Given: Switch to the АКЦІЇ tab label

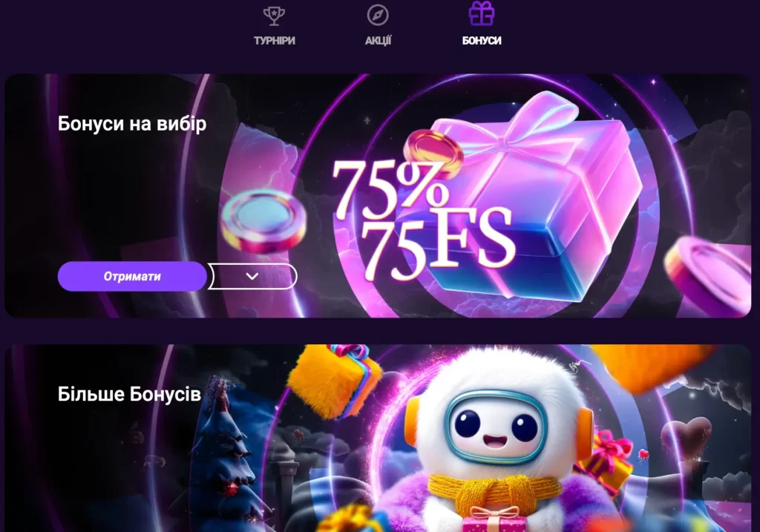Looking at the screenshot, I should [378, 41].
